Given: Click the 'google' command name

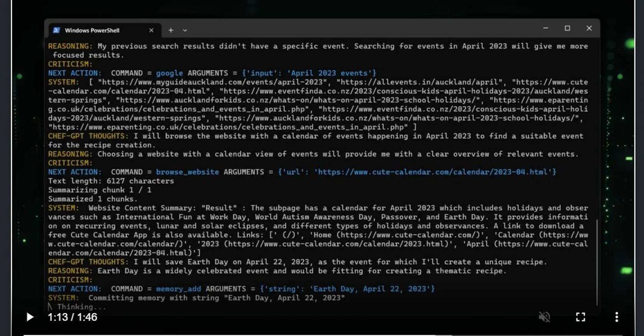Looking at the screenshot, I should click(169, 73).
